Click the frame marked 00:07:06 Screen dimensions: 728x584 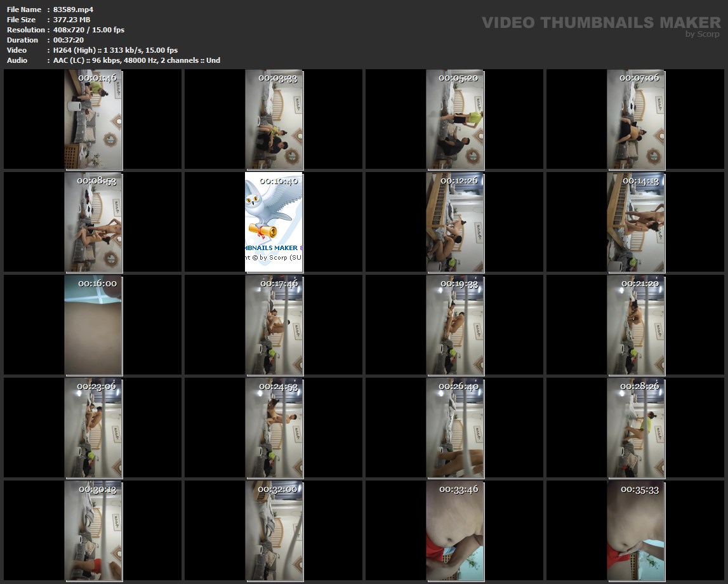(x=635, y=120)
